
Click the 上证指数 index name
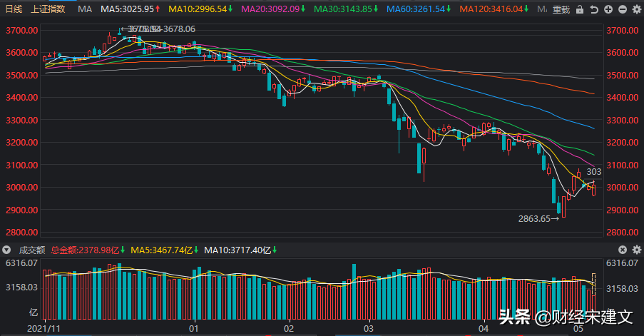[48, 9]
